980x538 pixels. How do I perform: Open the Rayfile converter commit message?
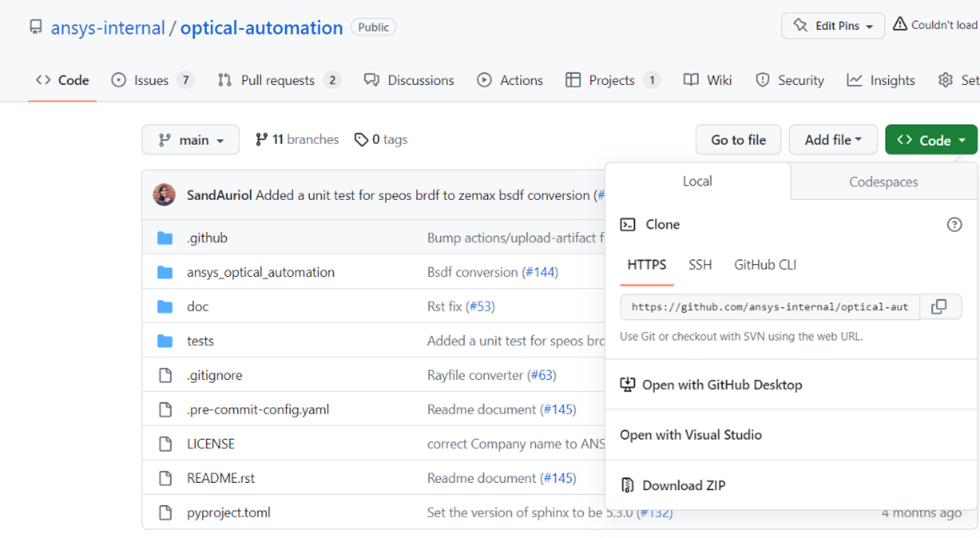pos(475,375)
